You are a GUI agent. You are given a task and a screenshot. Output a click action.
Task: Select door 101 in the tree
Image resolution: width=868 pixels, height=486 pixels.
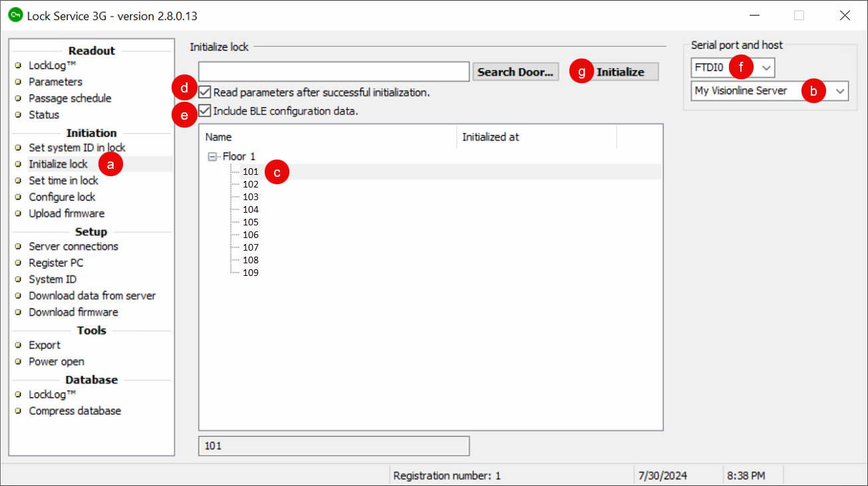pos(251,172)
